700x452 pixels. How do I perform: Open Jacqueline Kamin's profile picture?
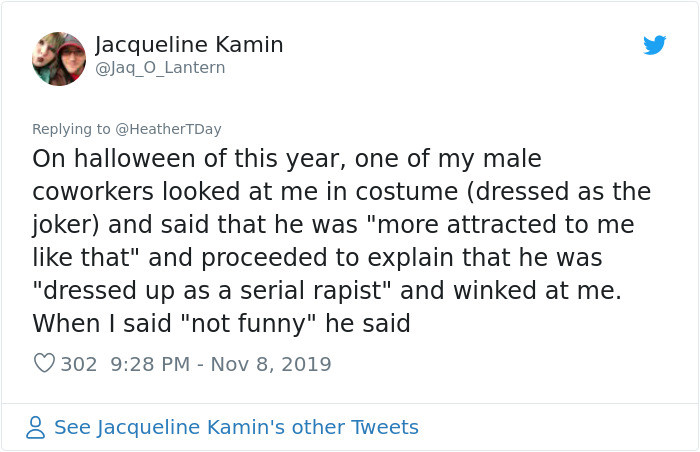(x=59, y=58)
